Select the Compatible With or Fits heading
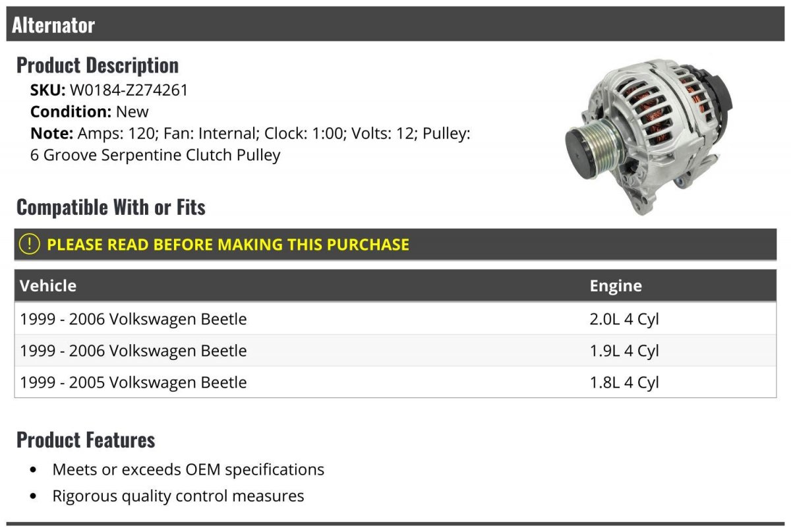 tap(111, 207)
